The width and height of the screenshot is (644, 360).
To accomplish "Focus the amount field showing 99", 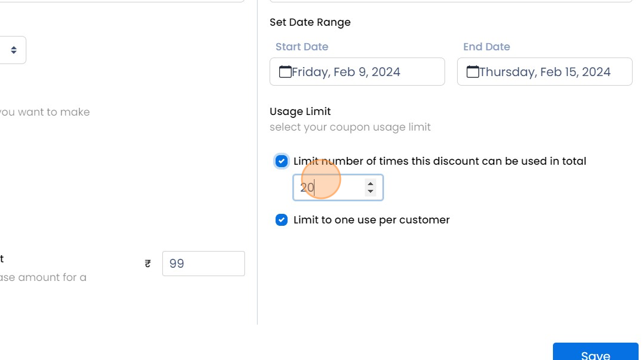I will (203, 264).
